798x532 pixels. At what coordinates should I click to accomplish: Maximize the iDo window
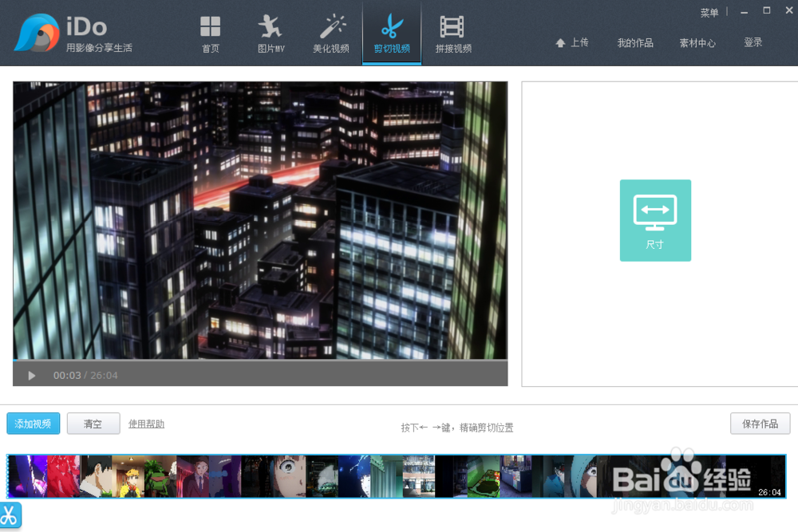click(x=766, y=10)
